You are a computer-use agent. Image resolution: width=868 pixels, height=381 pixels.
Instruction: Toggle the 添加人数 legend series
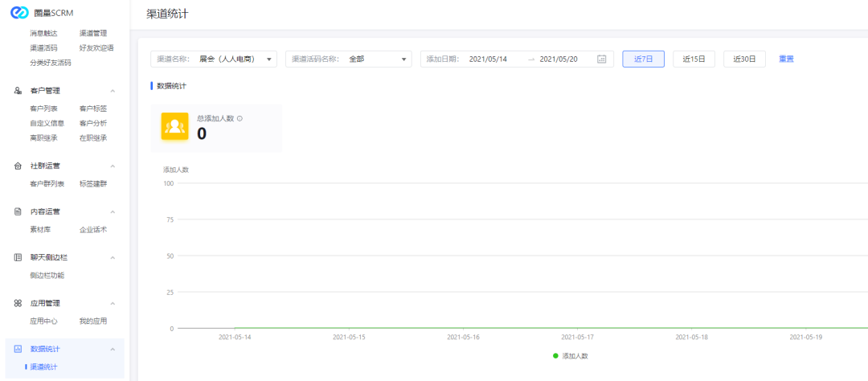pyautogui.click(x=571, y=355)
